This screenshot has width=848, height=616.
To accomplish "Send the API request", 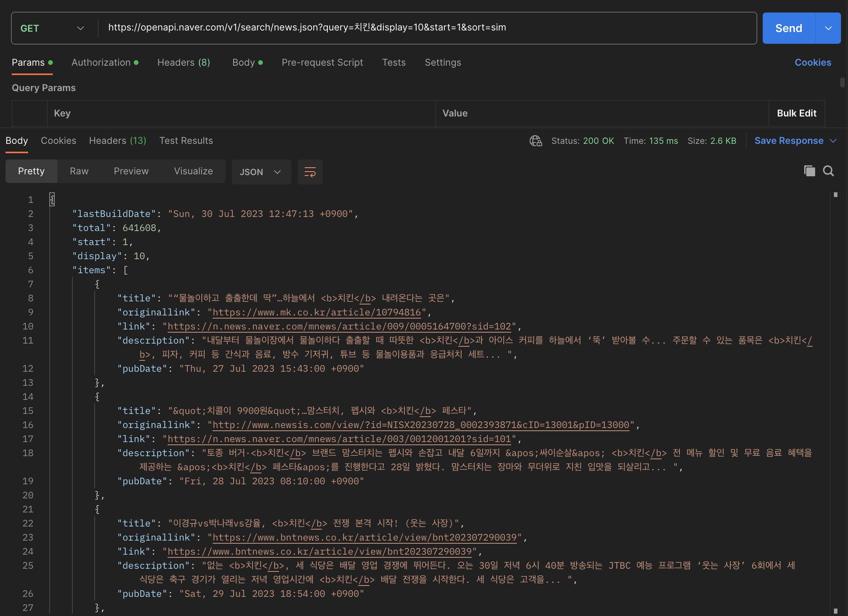I will (789, 28).
